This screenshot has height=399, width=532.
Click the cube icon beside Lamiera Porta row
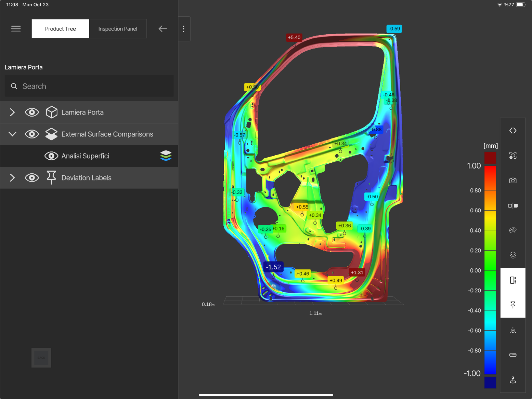click(51, 112)
